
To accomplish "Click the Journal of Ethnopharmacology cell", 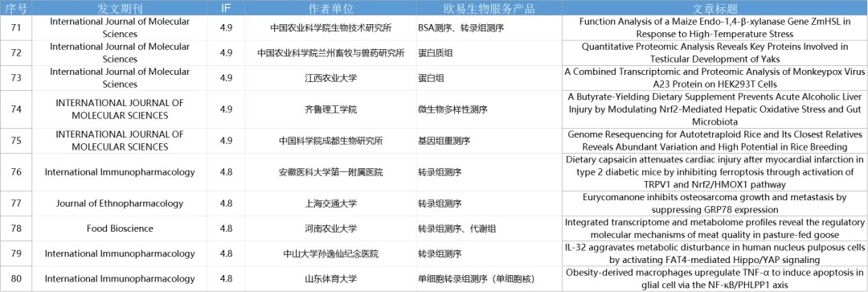I will coord(120,204).
